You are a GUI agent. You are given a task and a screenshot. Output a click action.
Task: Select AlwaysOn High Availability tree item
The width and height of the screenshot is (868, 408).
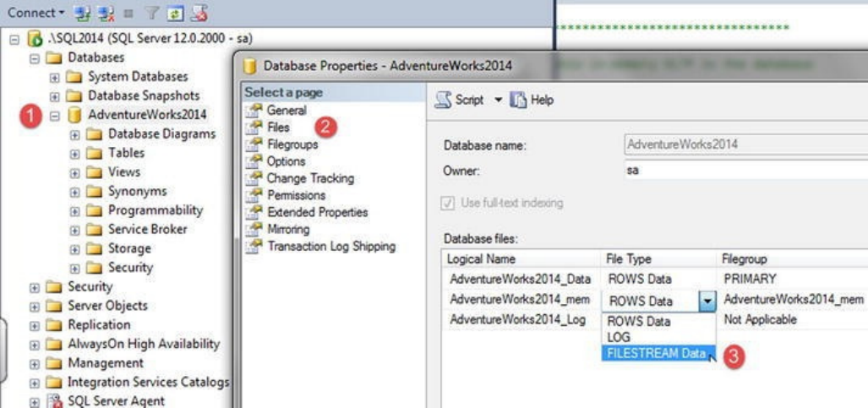pyautogui.click(x=144, y=344)
